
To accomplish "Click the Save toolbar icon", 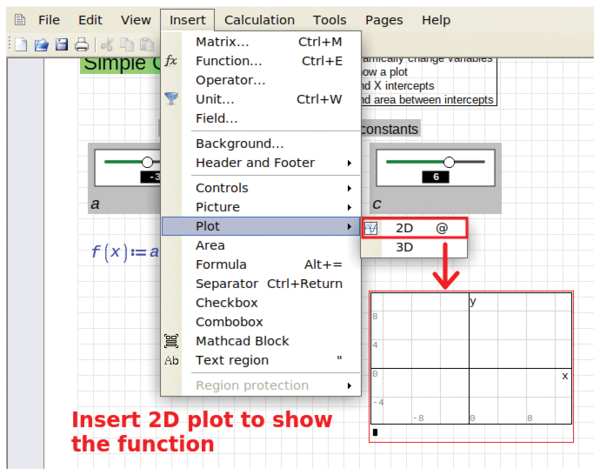I will coord(61,44).
